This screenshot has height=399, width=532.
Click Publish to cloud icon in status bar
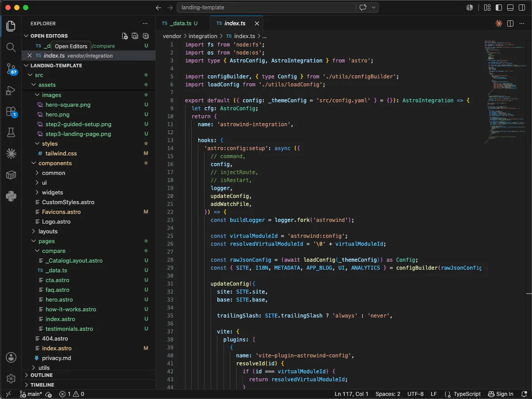(x=49, y=394)
